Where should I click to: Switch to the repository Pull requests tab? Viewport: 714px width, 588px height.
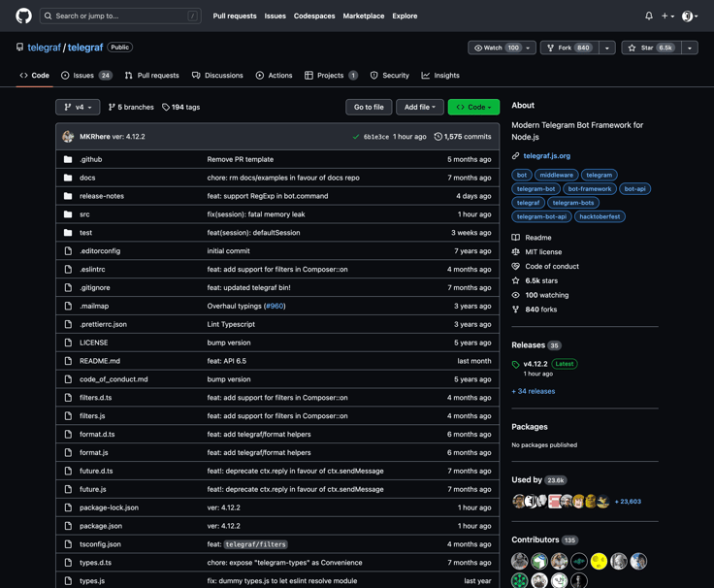click(x=151, y=76)
